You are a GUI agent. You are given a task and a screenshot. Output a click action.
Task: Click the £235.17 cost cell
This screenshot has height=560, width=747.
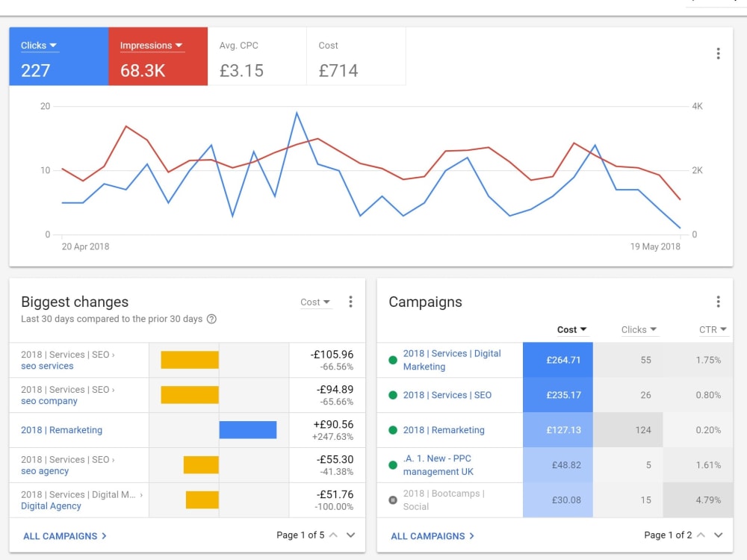coord(558,395)
